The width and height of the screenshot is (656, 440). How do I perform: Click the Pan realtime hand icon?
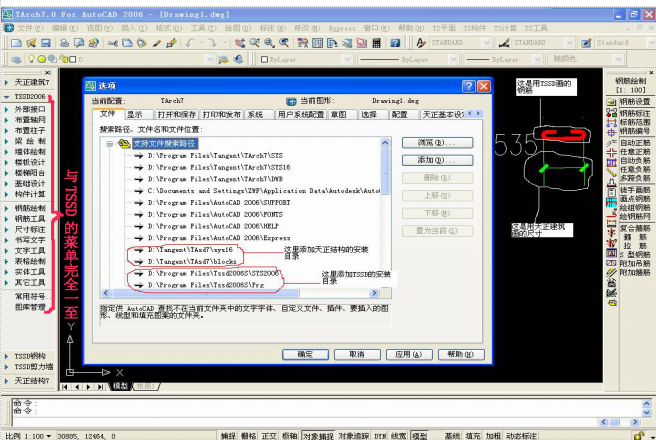pyautogui.click(x=239, y=43)
